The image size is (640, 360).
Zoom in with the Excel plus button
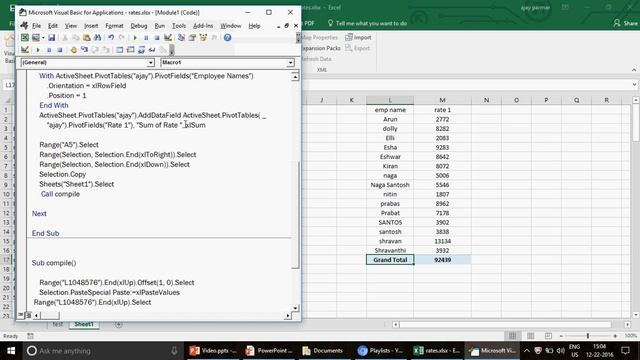(x=615, y=336)
